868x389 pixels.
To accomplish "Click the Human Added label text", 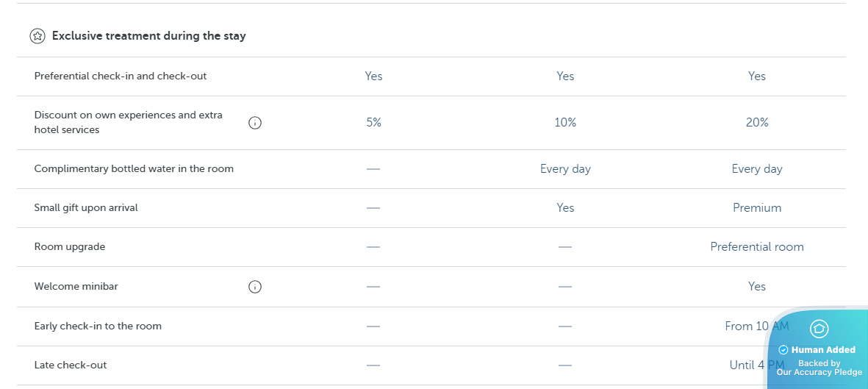I will pos(825,350).
